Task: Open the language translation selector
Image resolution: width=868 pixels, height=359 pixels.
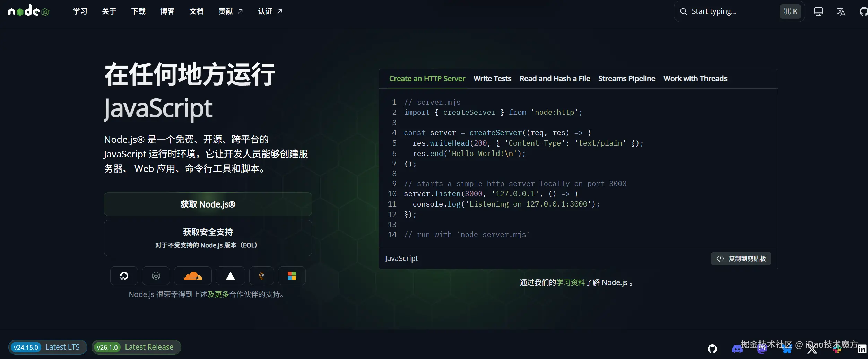Action: pyautogui.click(x=841, y=11)
